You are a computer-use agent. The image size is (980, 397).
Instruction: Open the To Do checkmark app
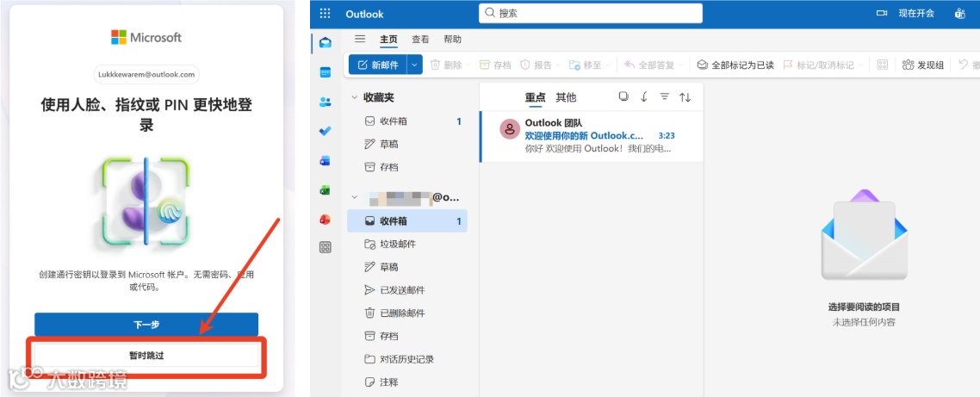coord(325,131)
